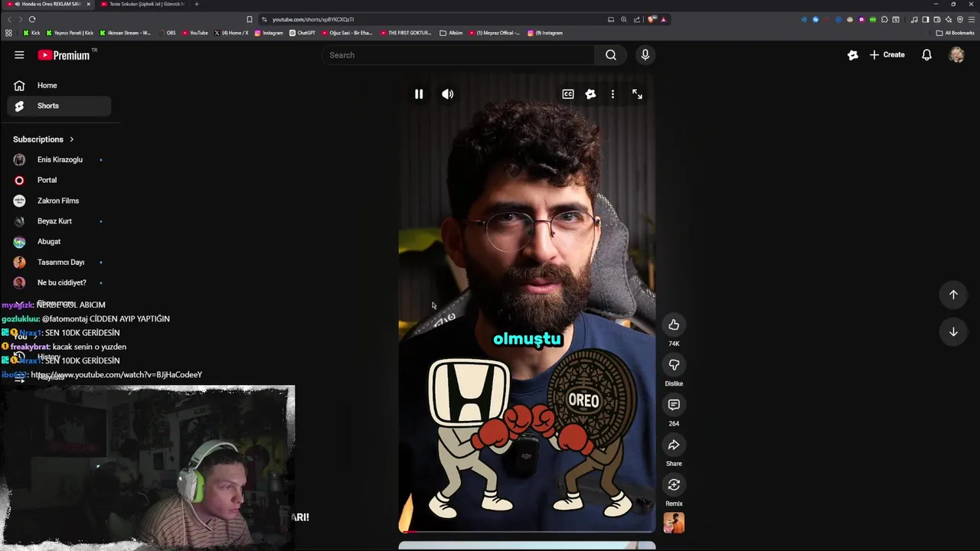Image resolution: width=980 pixels, height=551 pixels.
Task: Open Ne bu ciddiyet? subscription
Action: click(59, 282)
